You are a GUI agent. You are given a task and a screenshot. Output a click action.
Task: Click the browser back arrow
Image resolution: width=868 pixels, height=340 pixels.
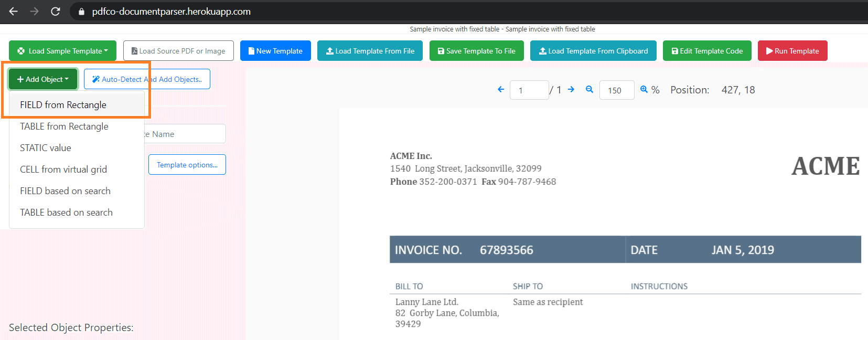pos(14,11)
